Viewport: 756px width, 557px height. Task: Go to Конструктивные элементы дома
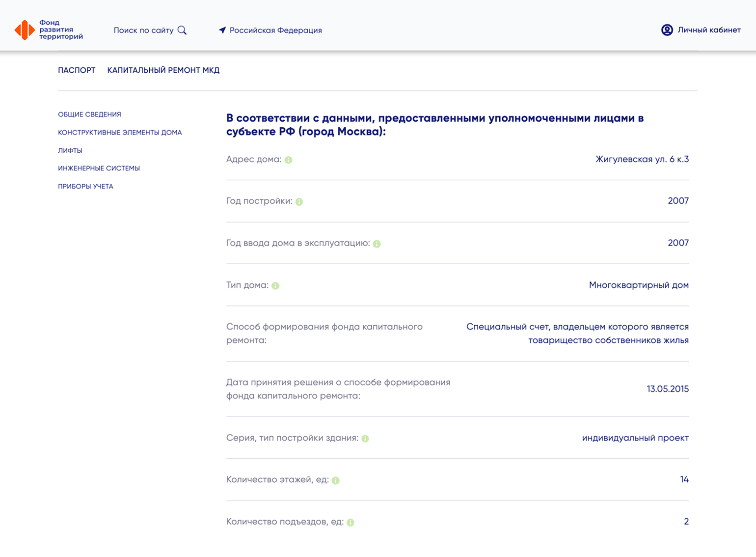click(x=120, y=132)
